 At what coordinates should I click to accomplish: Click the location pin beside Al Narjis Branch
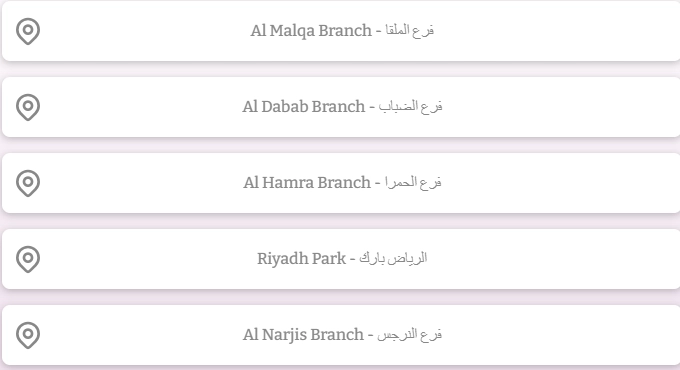(x=28, y=335)
